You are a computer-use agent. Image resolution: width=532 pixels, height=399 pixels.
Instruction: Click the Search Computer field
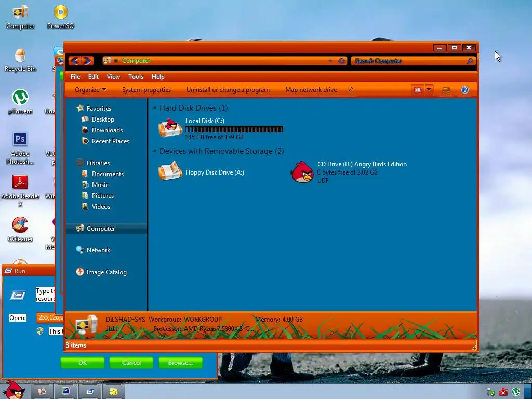(x=409, y=61)
